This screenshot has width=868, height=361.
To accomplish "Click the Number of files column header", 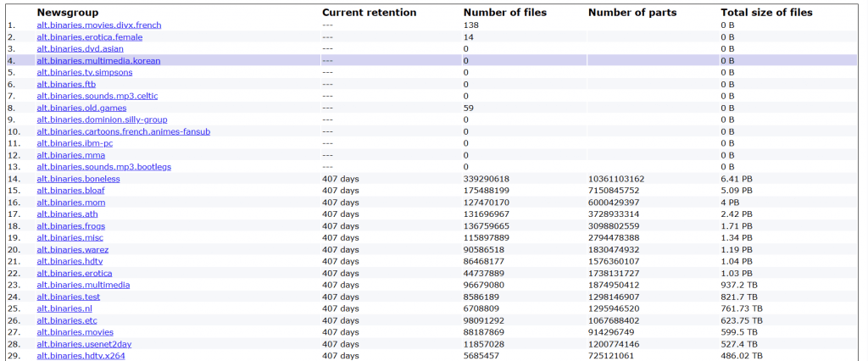I will (x=505, y=12).
